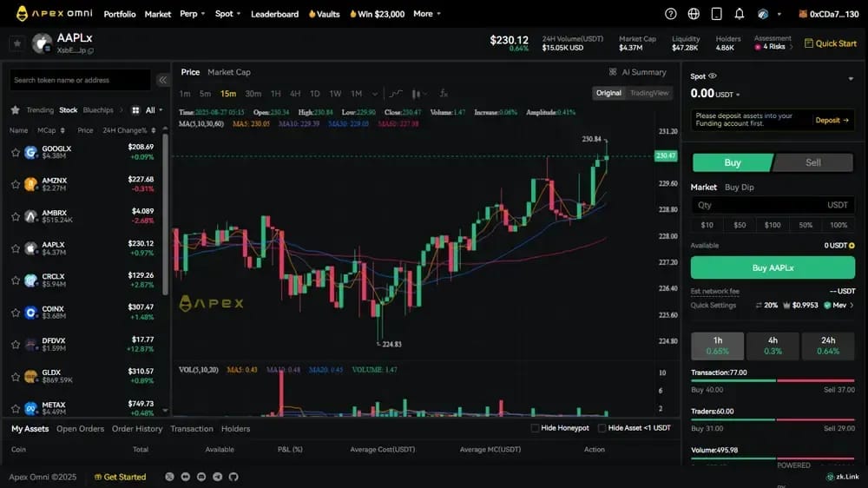Click the grid view icon beside All
This screenshot has width=868, height=488.
(135, 110)
